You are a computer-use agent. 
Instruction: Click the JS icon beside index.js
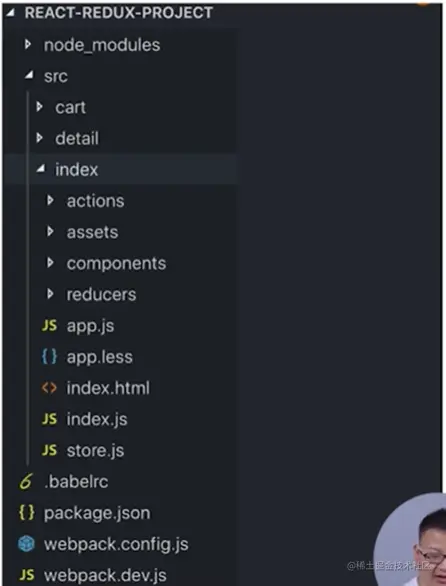point(49,419)
